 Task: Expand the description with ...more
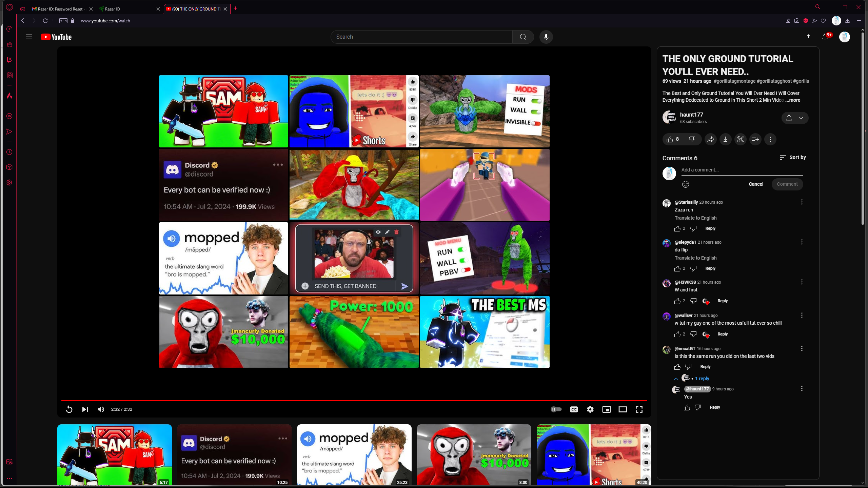click(x=793, y=100)
